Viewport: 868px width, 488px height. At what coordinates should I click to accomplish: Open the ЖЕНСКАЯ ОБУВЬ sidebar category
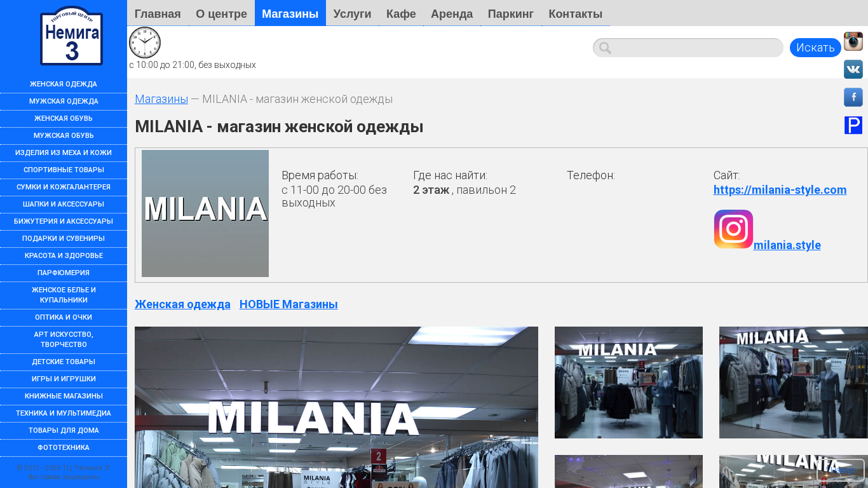tap(64, 119)
